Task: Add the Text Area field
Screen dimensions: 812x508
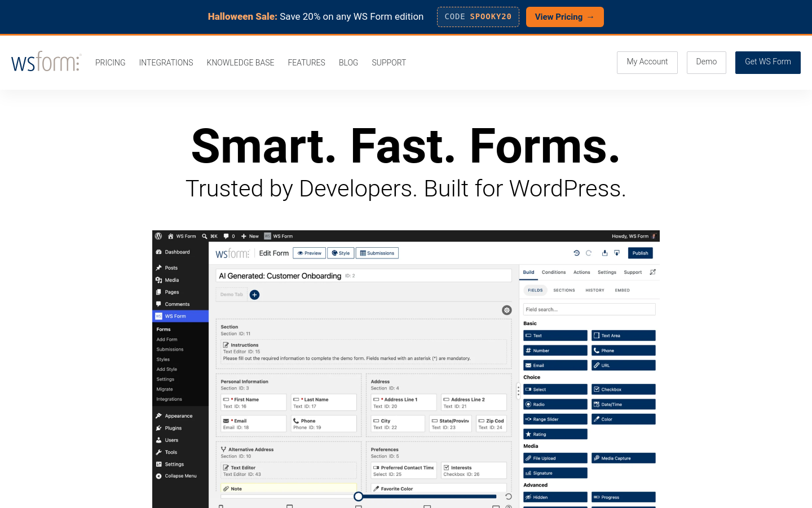Action: (624, 335)
